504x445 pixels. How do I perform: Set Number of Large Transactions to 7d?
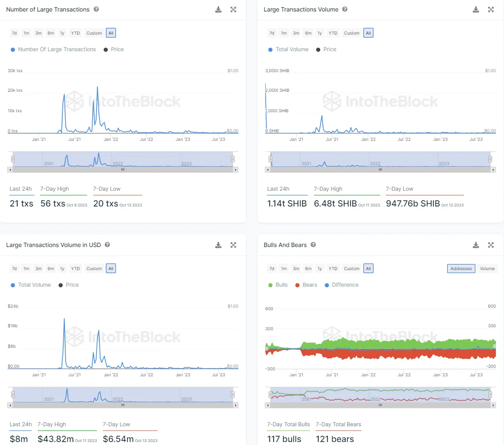pos(14,33)
